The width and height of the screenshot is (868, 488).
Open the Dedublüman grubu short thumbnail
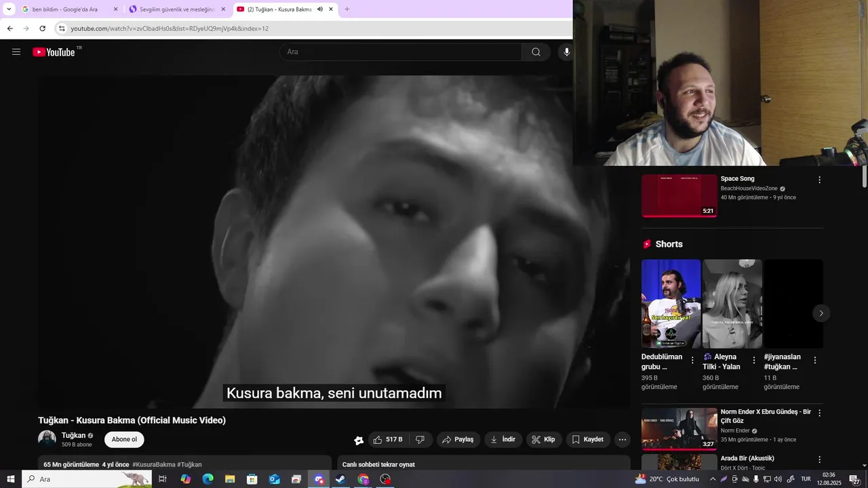[x=671, y=304]
